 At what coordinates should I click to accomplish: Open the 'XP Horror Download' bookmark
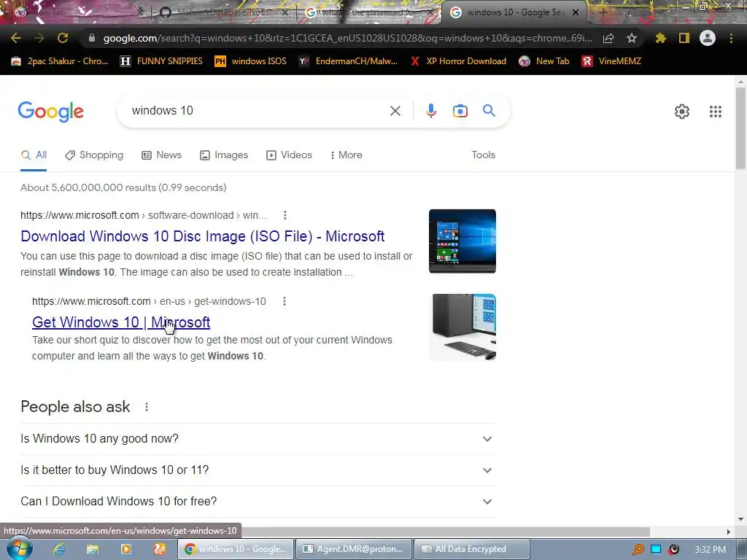click(458, 61)
